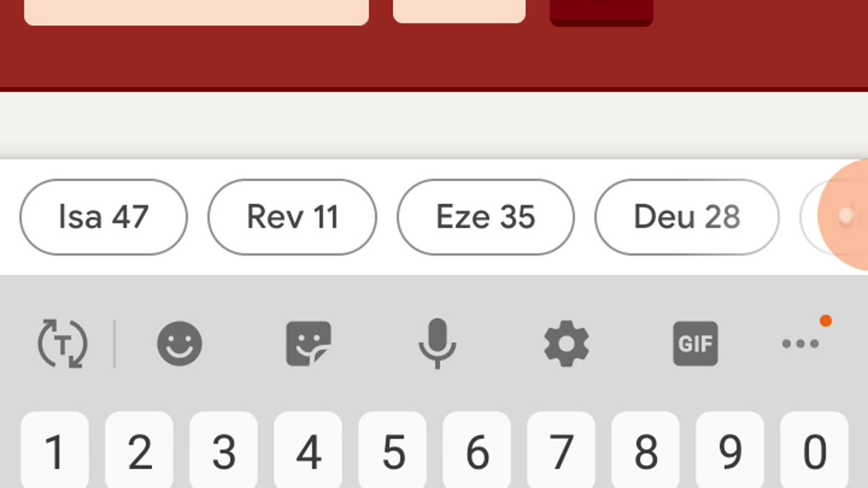This screenshot has width=868, height=488.
Task: Select the Rev 11 suggestion chip
Action: pos(292,217)
